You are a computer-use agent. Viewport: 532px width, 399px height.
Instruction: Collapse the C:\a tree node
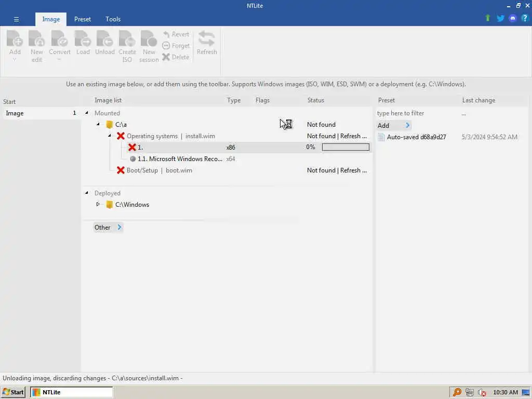point(98,124)
